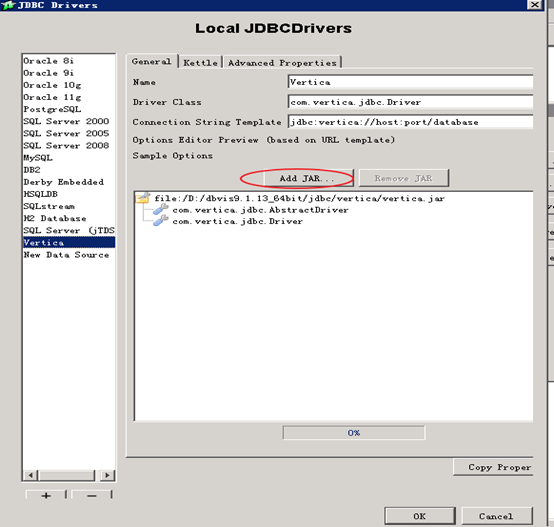554x527 pixels.
Task: Select Oracle 11g in driver list
Action: pyautogui.click(x=69, y=97)
